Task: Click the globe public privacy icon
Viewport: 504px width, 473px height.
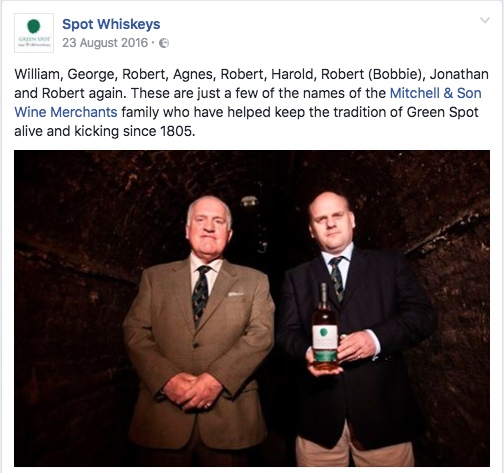Action: coord(164,43)
